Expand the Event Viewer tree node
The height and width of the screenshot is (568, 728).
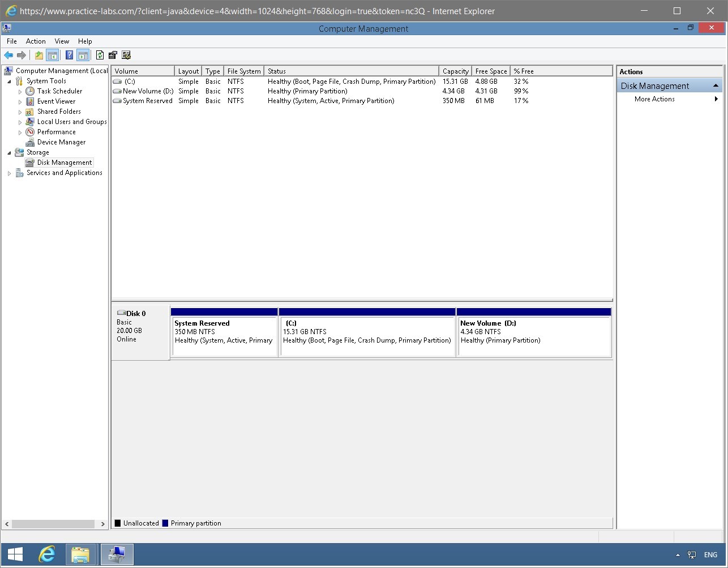point(20,101)
